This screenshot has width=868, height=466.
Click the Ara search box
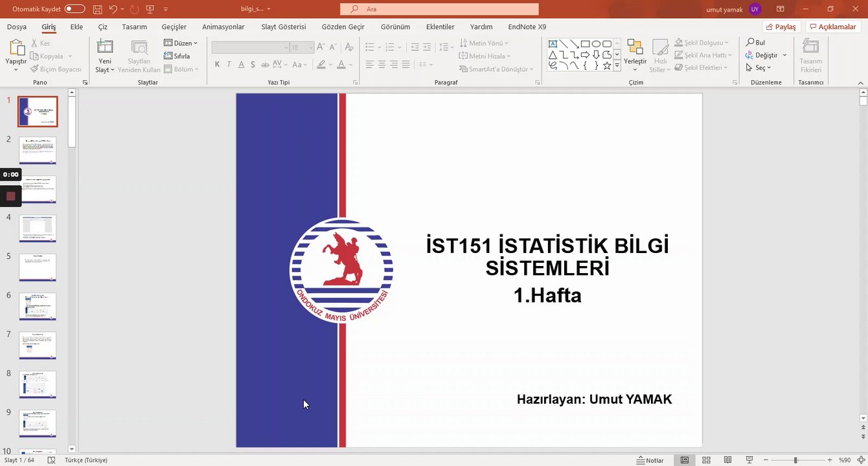point(439,9)
